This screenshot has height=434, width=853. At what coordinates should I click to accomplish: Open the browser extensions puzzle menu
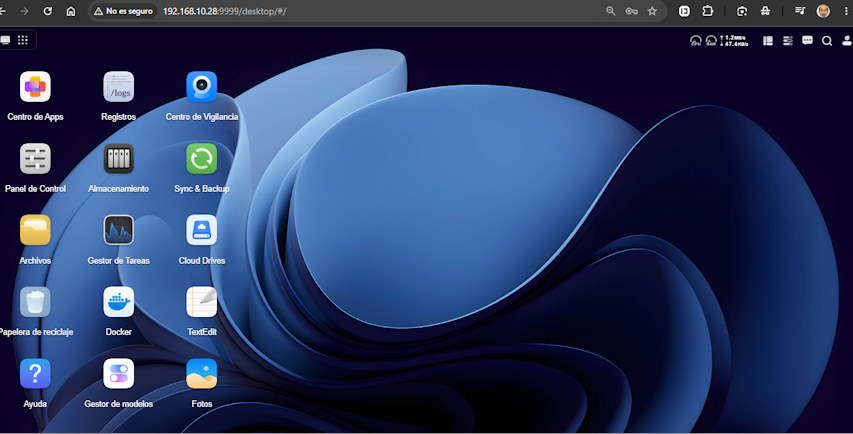pos(708,11)
